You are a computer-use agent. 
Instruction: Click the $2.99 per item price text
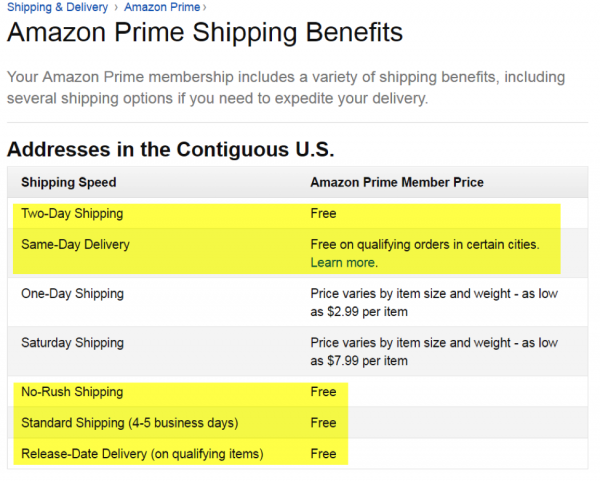coord(372,312)
